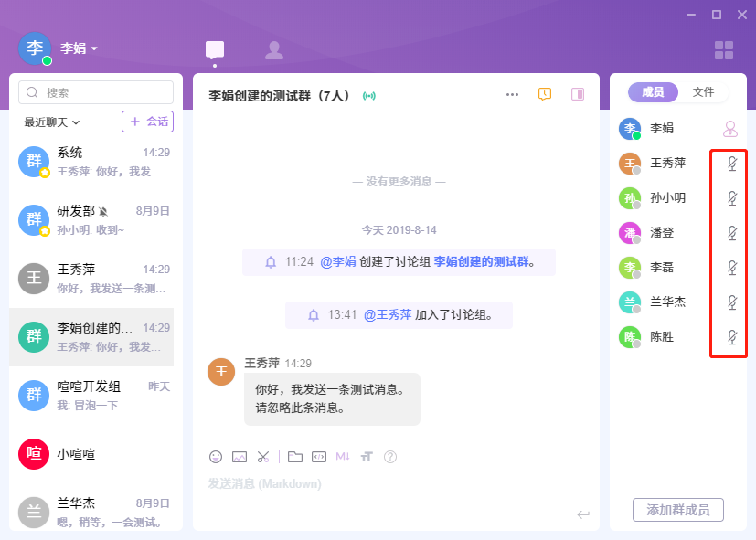Open the emoji picker in message toolbar
Screen dimensions: 756x540
pos(216,456)
